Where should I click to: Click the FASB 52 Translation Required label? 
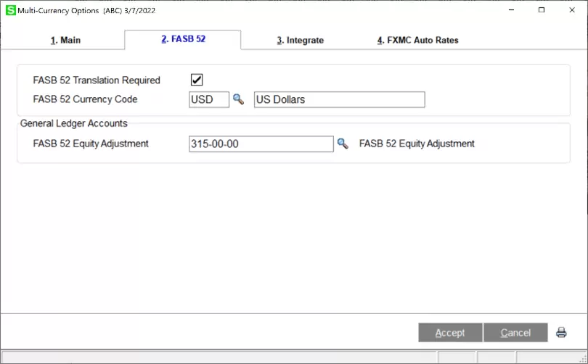pyautogui.click(x=97, y=80)
